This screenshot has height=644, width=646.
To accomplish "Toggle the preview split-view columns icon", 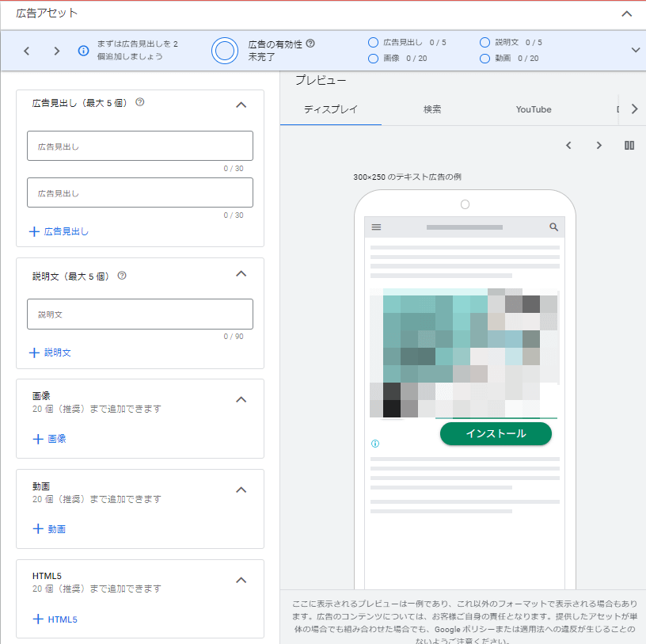I will pyautogui.click(x=629, y=145).
